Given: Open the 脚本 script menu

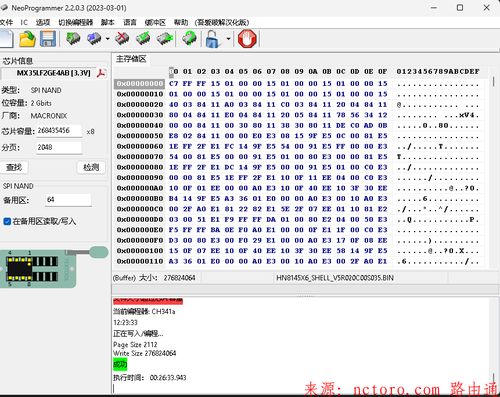Looking at the screenshot, I should tap(107, 22).
